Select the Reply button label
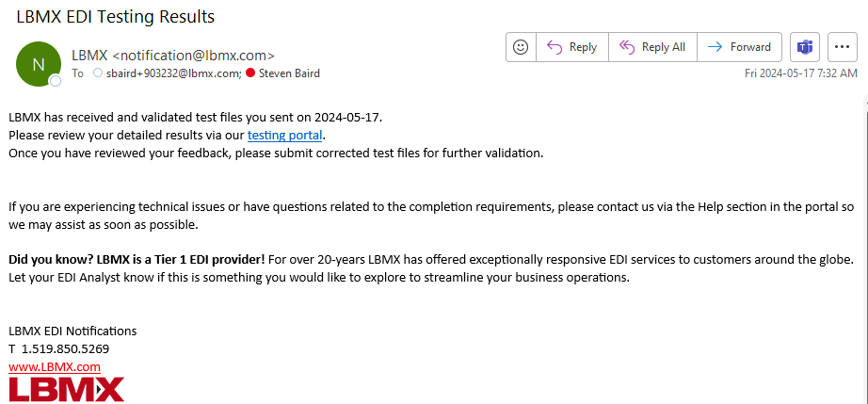This screenshot has height=404, width=868. coord(583,47)
